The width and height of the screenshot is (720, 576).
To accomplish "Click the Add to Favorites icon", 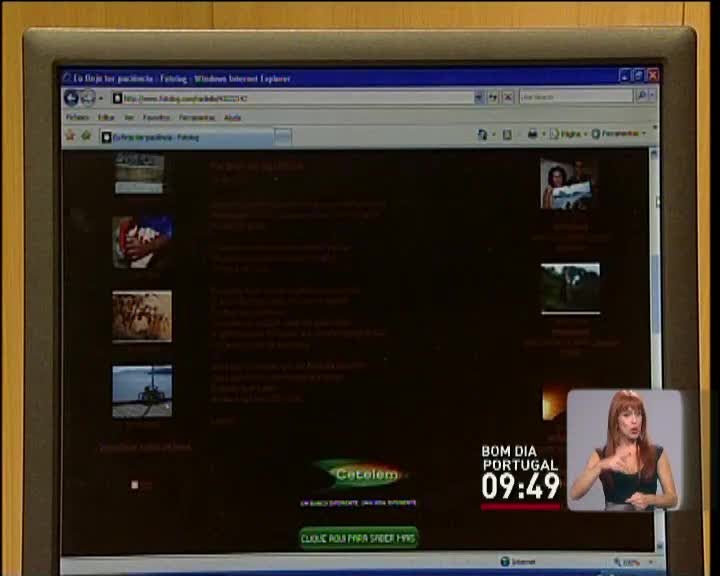I will coord(86,135).
